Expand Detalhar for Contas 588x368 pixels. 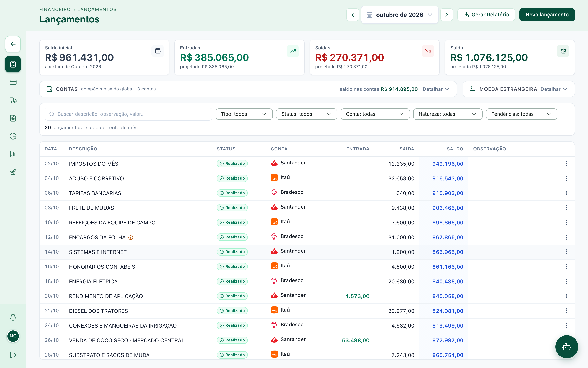pyautogui.click(x=436, y=89)
